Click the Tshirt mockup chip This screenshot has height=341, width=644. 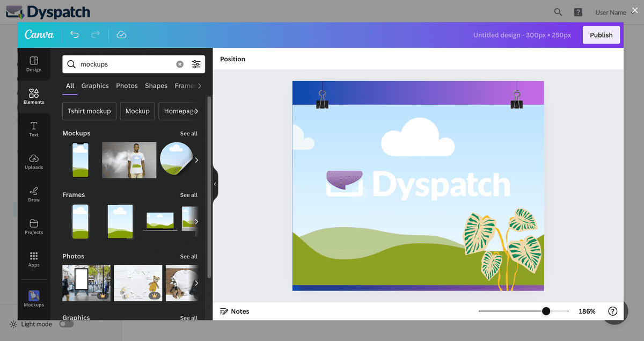[x=89, y=111]
